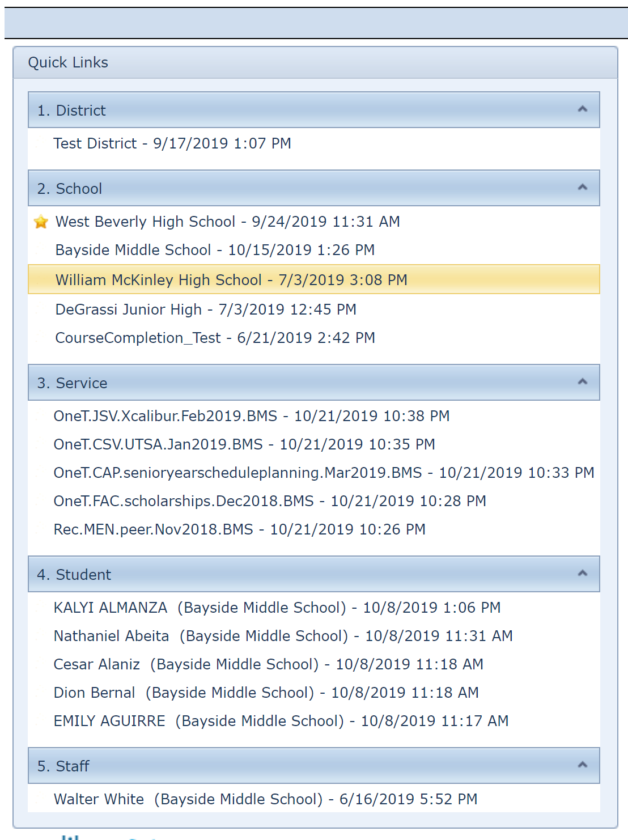Viewport: 628px width, 840px height.
Task: Open student KALYI ALMANZA record
Action: tap(277, 608)
